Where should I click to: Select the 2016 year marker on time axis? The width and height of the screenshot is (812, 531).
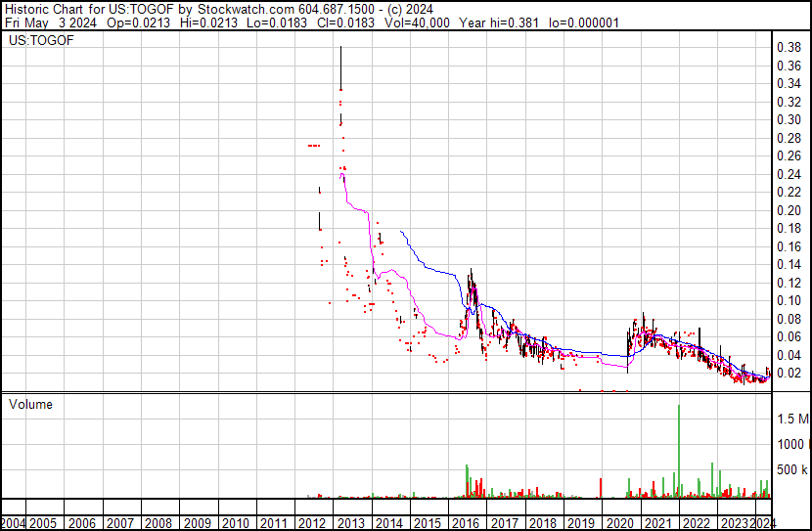coord(465,523)
